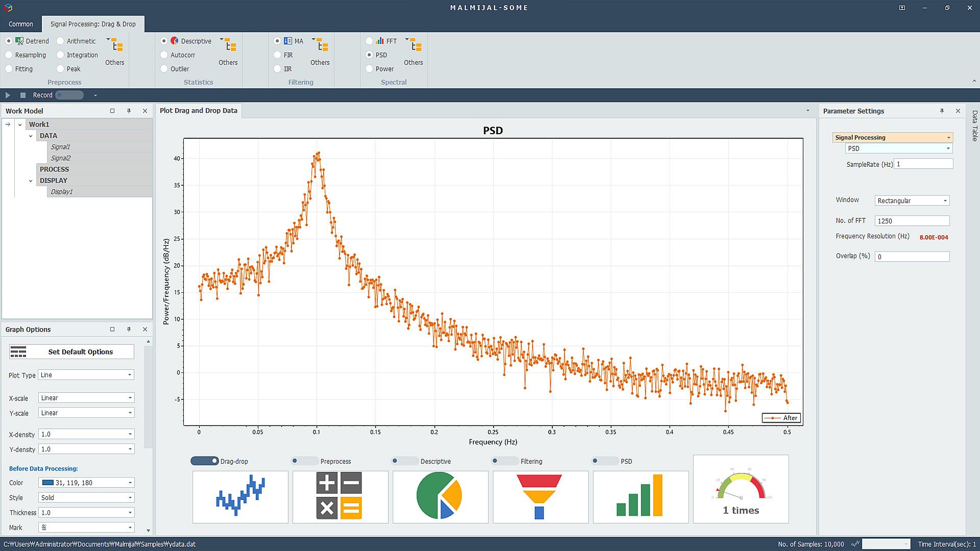980x551 pixels.
Task: Open the Plot Type dropdown
Action: [x=86, y=374]
